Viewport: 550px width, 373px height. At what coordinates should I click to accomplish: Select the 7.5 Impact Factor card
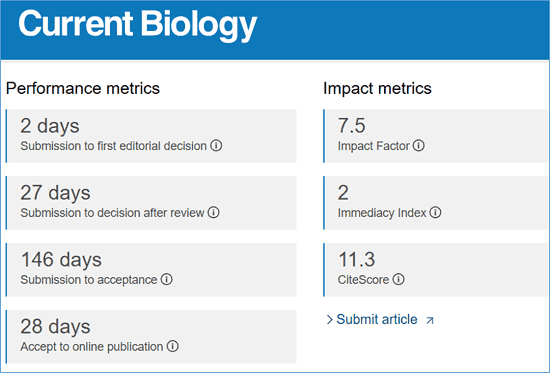(x=436, y=136)
